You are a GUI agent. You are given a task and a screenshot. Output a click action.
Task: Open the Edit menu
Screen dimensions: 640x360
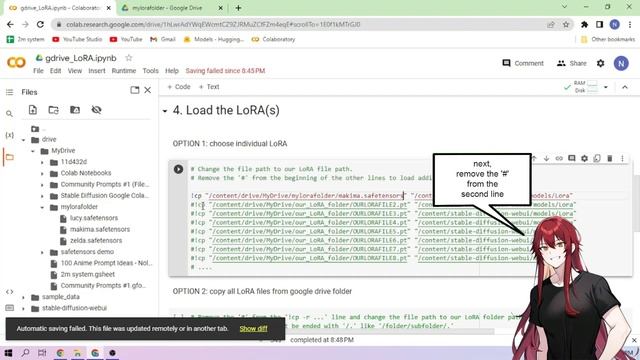56,71
